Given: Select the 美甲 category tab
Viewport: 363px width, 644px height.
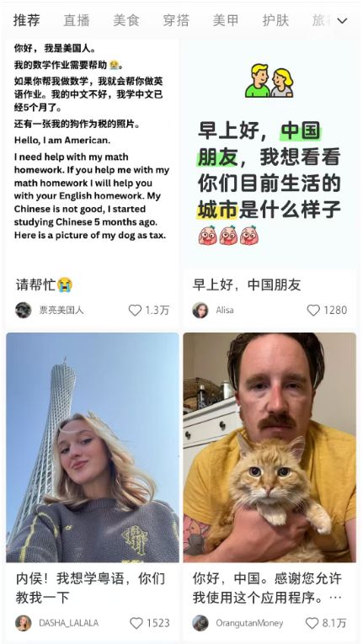Looking at the screenshot, I should pyautogui.click(x=226, y=20).
